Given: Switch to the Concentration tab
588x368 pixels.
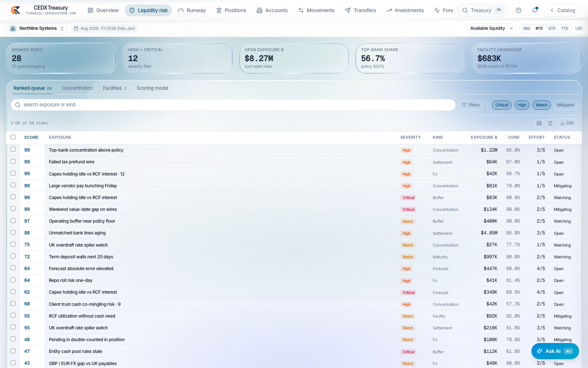Looking at the screenshot, I should [x=77, y=88].
